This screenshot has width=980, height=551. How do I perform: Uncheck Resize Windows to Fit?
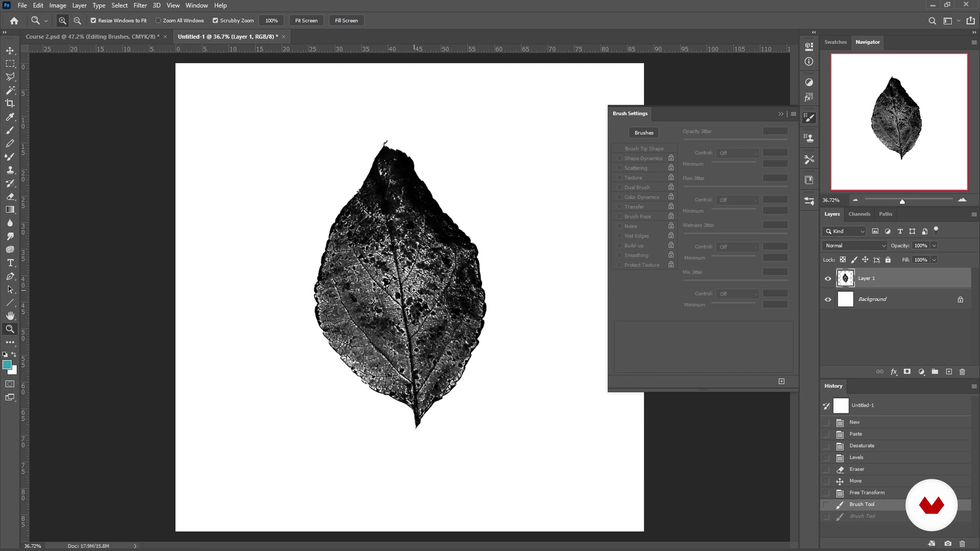click(93, 20)
